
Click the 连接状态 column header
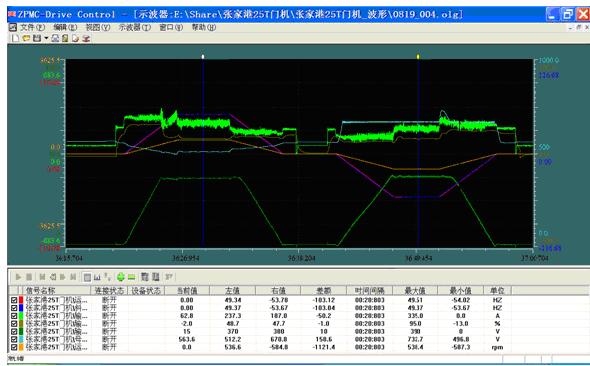pos(109,290)
